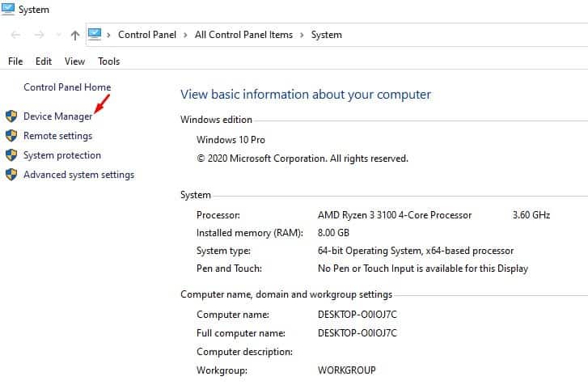Open the Tools menu

pyautogui.click(x=108, y=61)
